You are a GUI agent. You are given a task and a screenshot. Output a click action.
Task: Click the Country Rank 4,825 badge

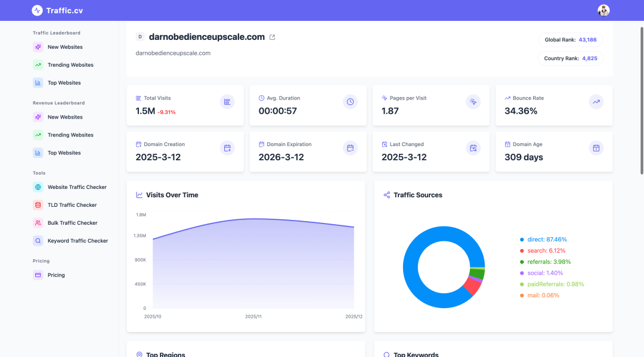571,58
